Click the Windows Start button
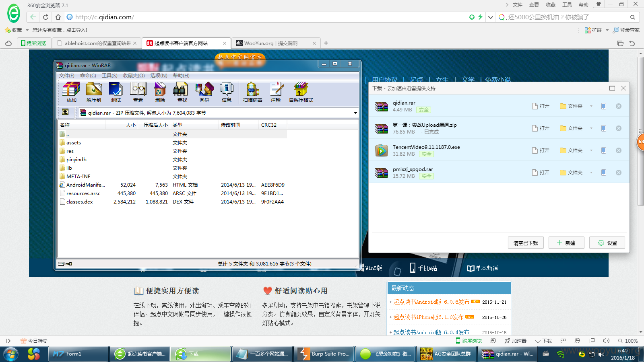This screenshot has width=644, height=362. (11, 354)
